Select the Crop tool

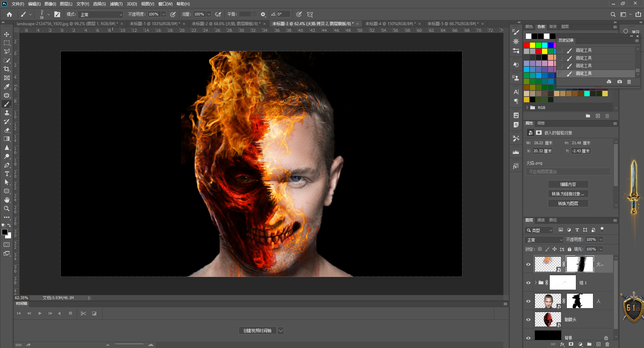7,69
